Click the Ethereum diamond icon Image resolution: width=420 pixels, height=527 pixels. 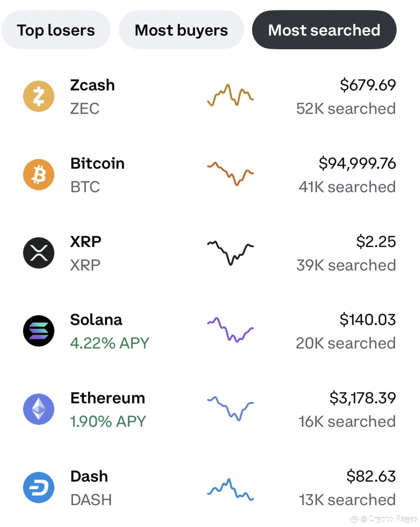point(39,409)
